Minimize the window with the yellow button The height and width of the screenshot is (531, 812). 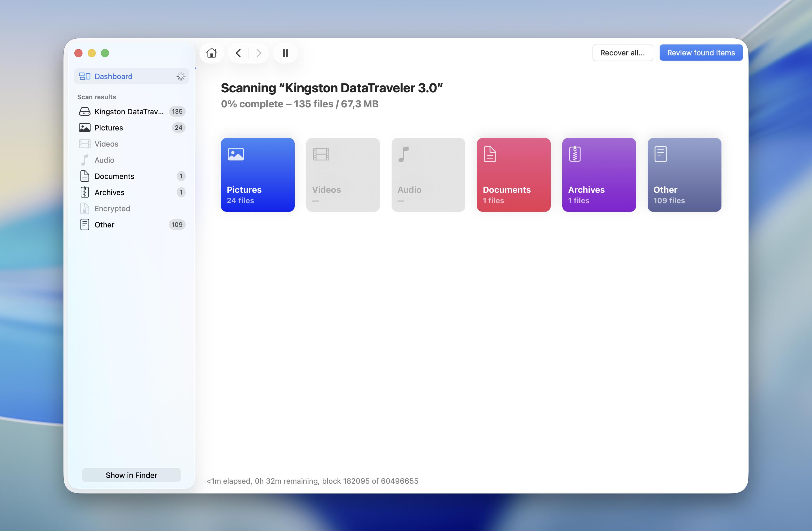[x=92, y=53]
